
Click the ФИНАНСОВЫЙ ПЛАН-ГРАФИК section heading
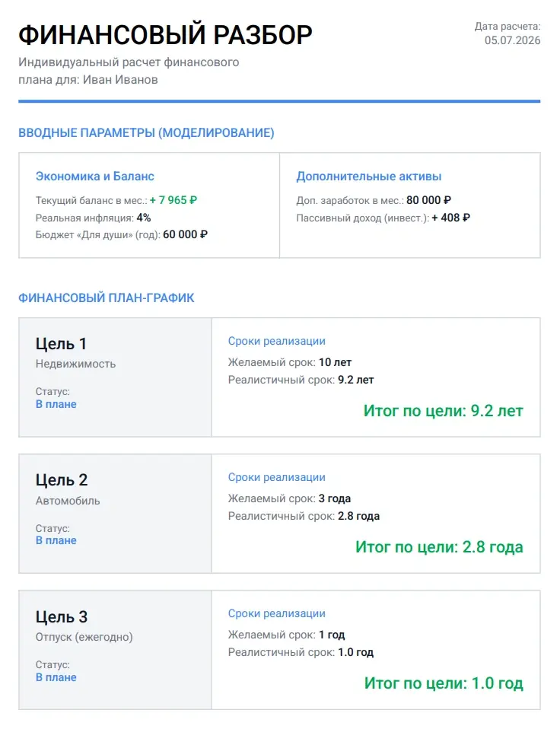[107, 298]
